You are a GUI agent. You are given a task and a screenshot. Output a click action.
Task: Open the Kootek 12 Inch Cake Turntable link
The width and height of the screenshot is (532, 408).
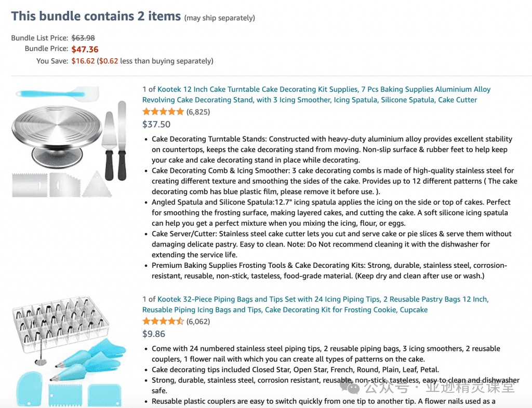point(316,94)
